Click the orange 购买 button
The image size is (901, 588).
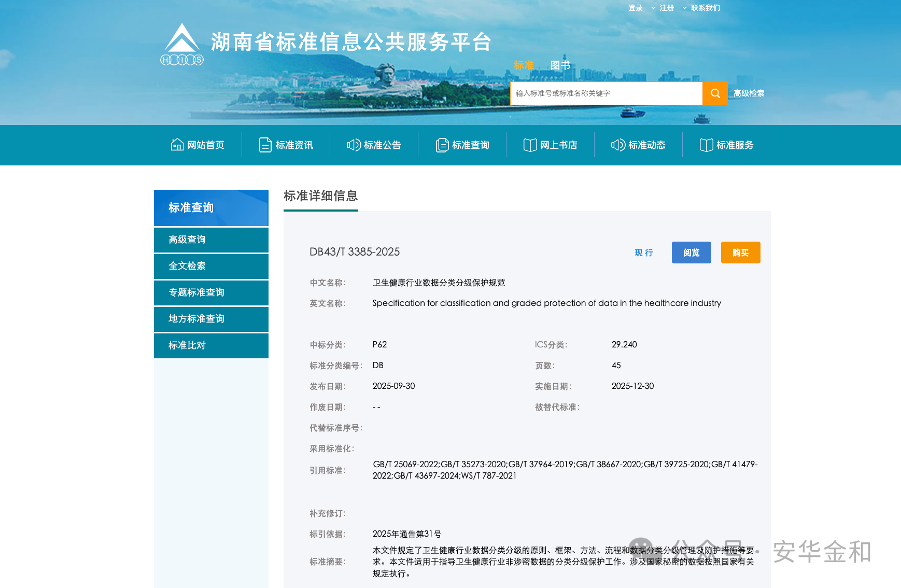click(740, 253)
